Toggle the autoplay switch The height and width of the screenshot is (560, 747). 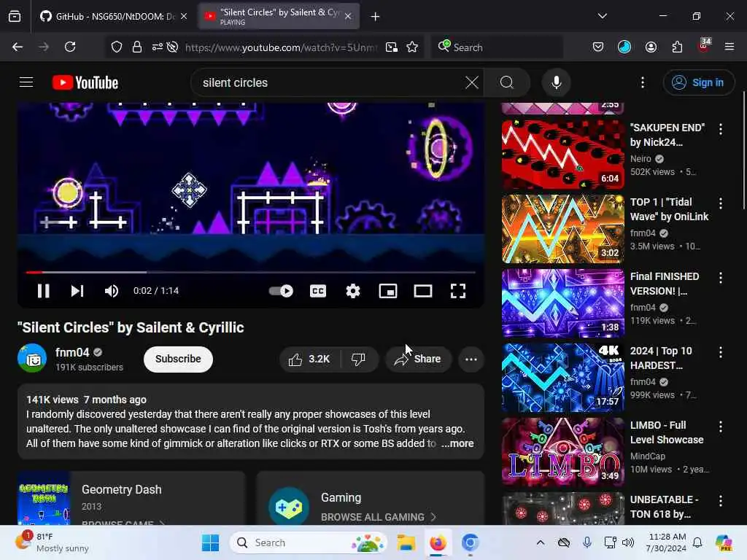point(281,290)
